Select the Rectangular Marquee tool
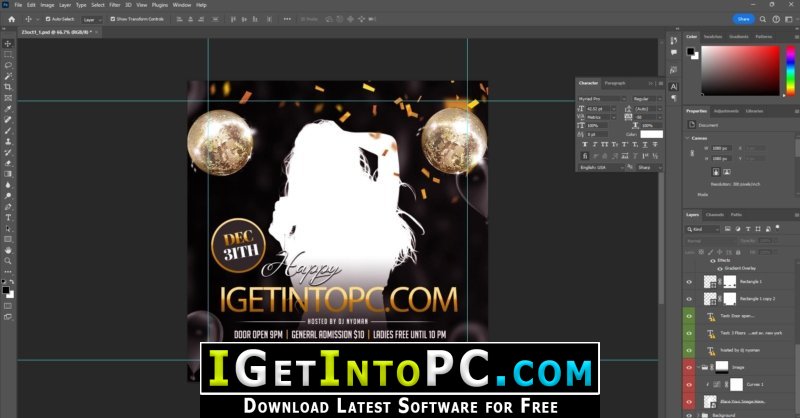800x418 pixels. pos(8,54)
